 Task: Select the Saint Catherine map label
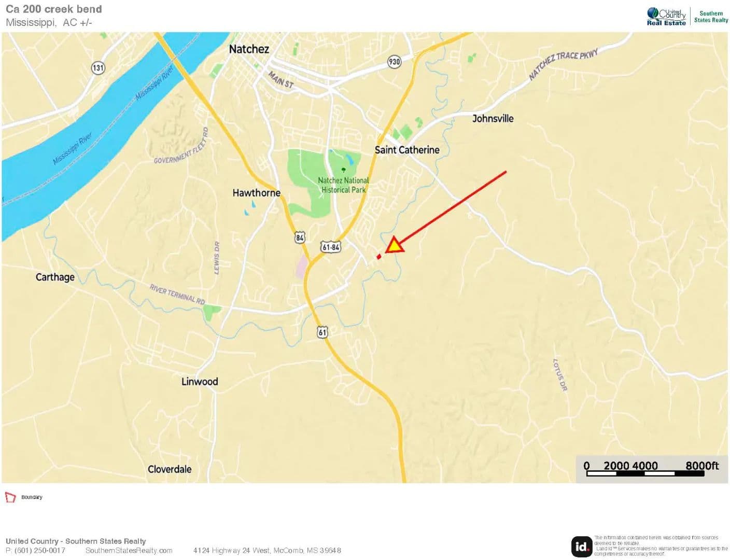tap(407, 150)
